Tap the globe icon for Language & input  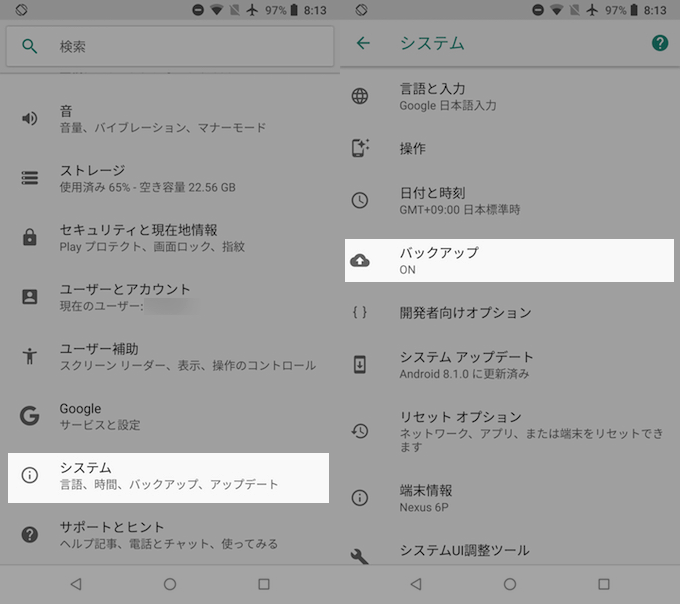(360, 97)
